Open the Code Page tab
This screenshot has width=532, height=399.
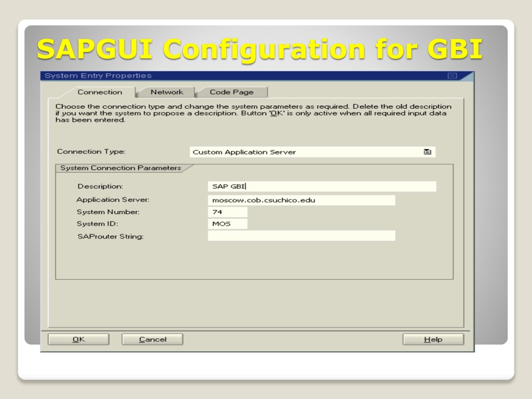click(231, 92)
